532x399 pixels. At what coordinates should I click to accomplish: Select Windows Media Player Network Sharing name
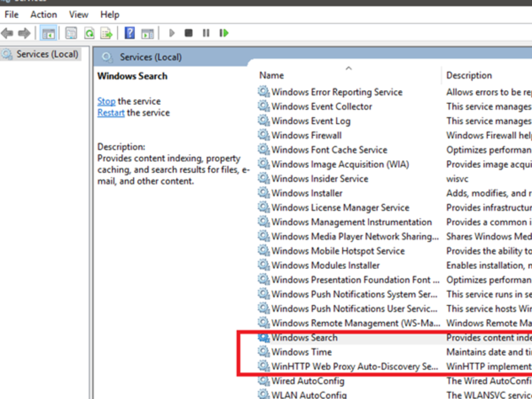pyautogui.click(x=355, y=236)
